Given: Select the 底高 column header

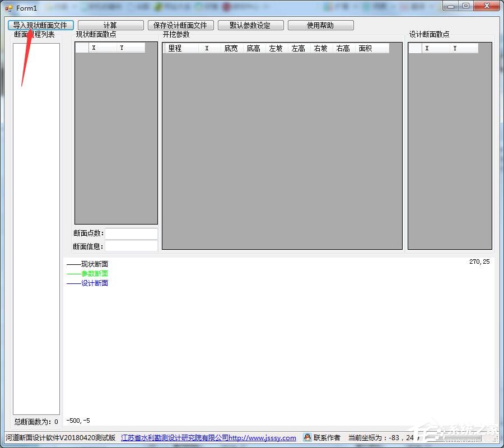Looking at the screenshot, I should tap(254, 48).
